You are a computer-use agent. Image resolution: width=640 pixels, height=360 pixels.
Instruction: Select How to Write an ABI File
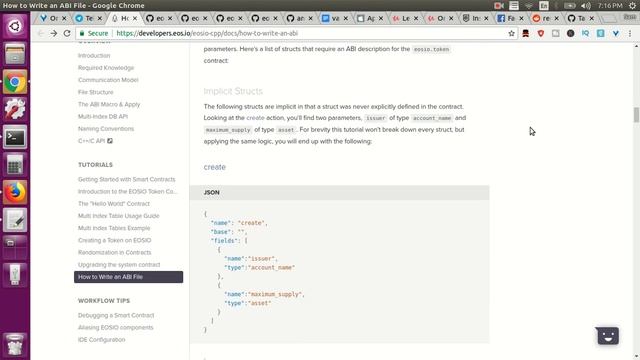tap(129, 277)
